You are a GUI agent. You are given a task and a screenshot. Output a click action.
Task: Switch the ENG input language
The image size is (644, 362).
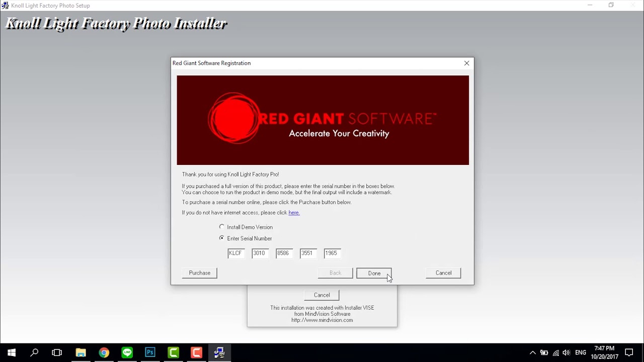[581, 352]
